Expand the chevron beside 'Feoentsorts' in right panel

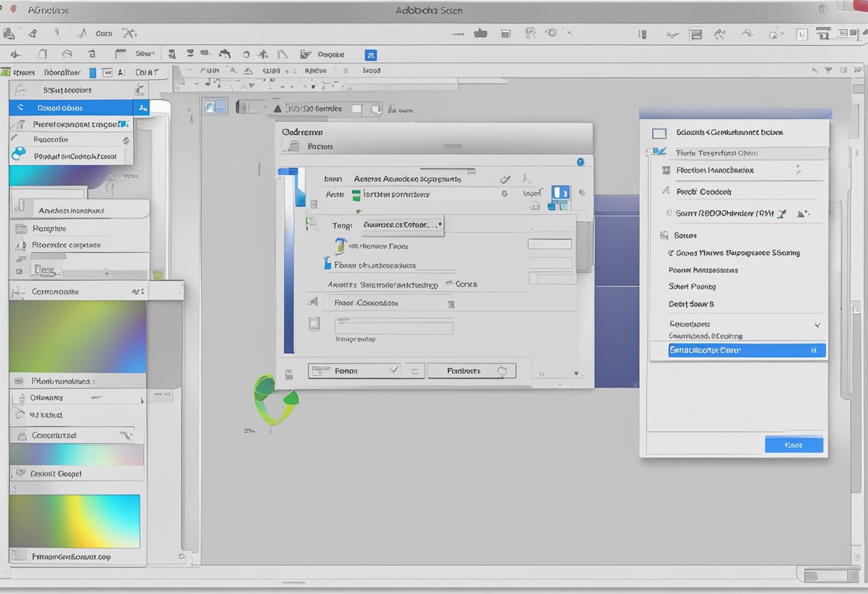(x=817, y=325)
